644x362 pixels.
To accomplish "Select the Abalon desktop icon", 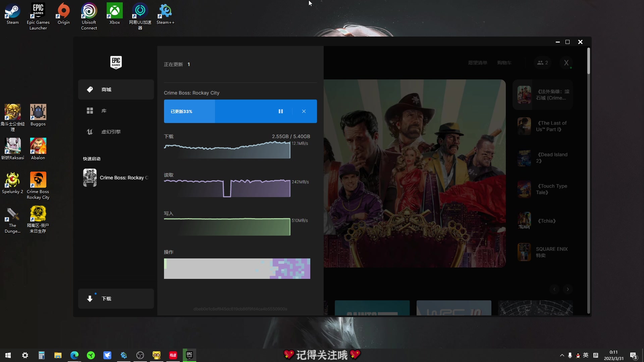I will coord(38,149).
